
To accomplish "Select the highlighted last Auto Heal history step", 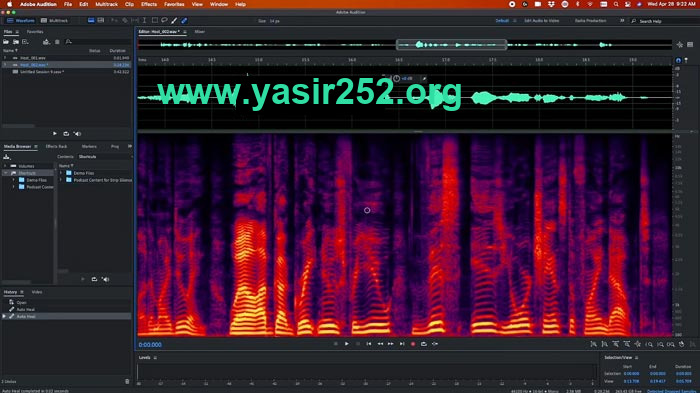I will tap(67, 316).
